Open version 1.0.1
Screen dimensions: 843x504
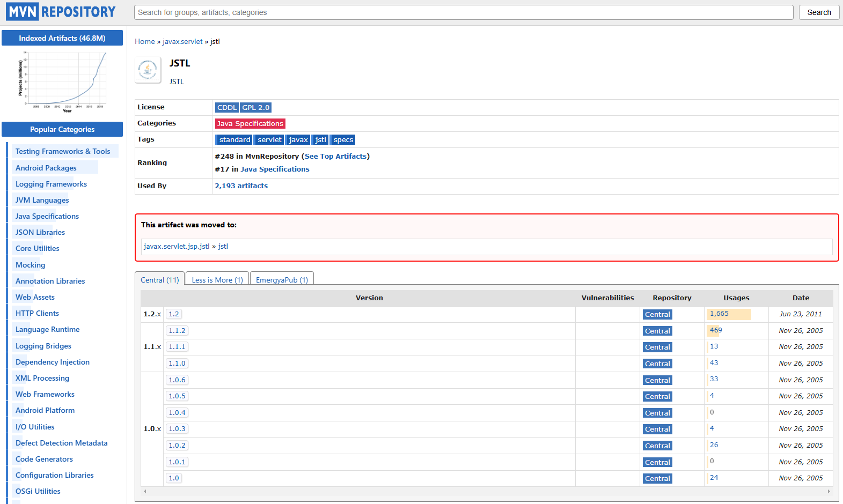click(x=177, y=462)
